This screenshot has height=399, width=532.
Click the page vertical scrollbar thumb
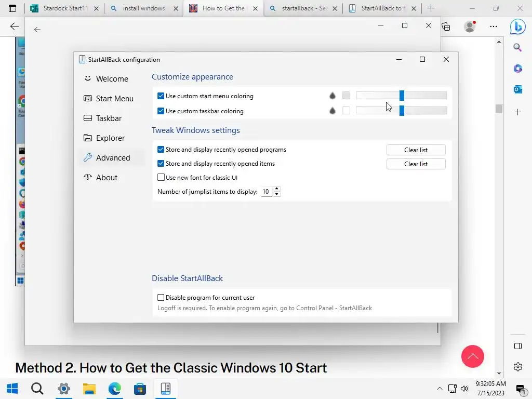point(499,109)
